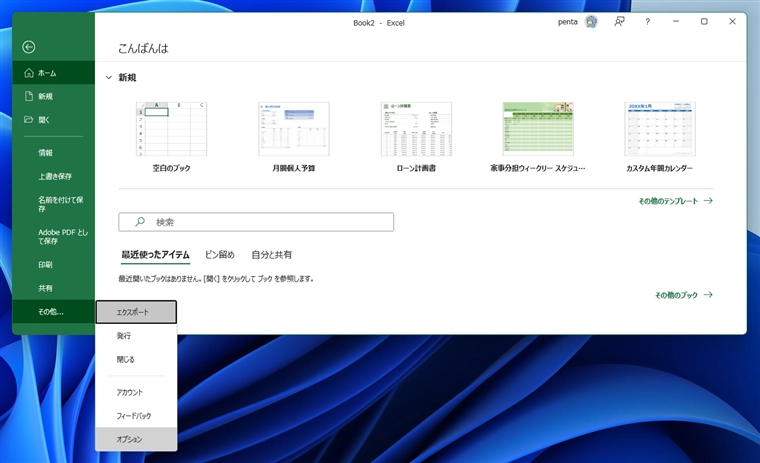The image size is (760, 463).
Task: Open 空白のブック template thumbnail
Action: (x=172, y=129)
